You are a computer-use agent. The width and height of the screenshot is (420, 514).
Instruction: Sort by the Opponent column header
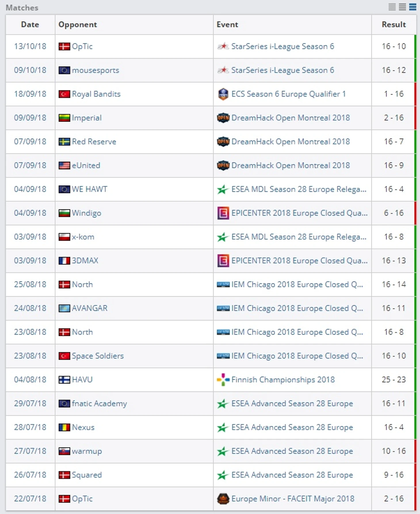coord(78,24)
